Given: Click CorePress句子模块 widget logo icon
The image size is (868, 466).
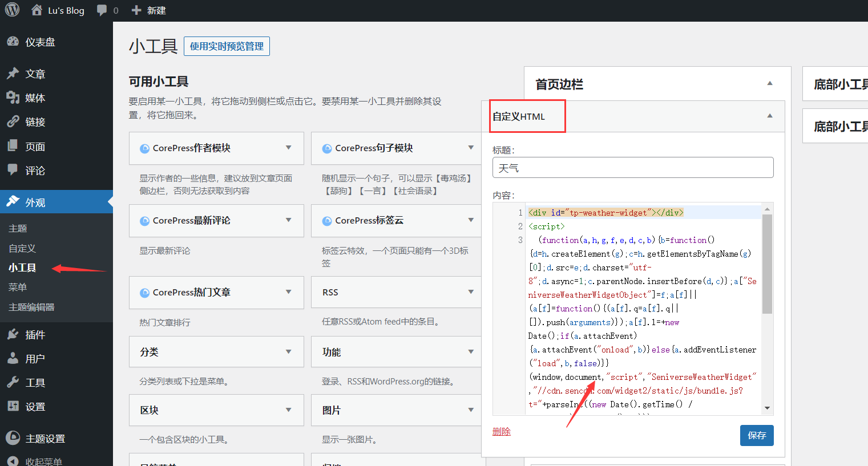Looking at the screenshot, I should click(x=327, y=148).
